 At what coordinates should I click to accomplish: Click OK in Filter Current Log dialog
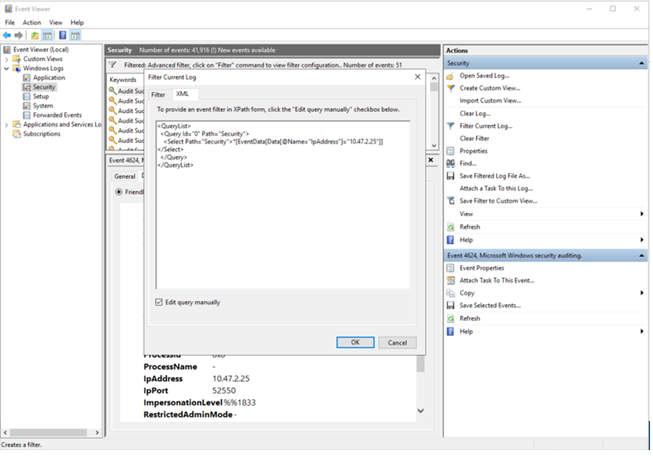click(x=355, y=342)
